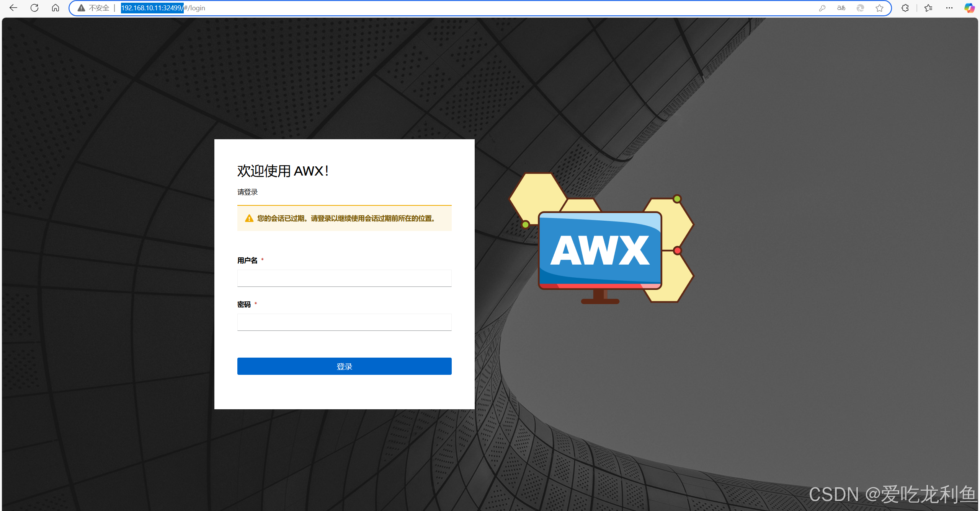Click the 密码 password input field
The height and width of the screenshot is (511, 980).
(x=344, y=322)
